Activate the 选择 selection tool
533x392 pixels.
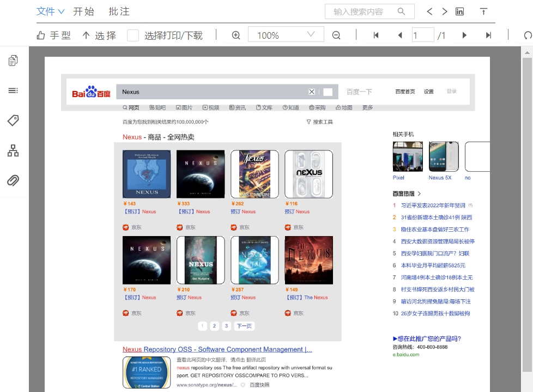tap(99, 35)
